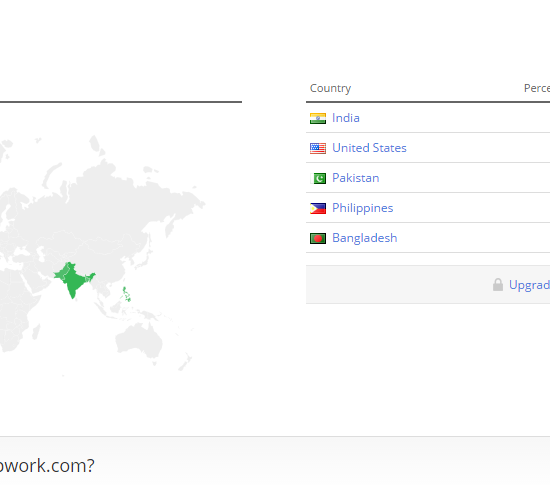The width and height of the screenshot is (550, 485).
Task: Open the Pakistan country link
Action: pos(356,178)
